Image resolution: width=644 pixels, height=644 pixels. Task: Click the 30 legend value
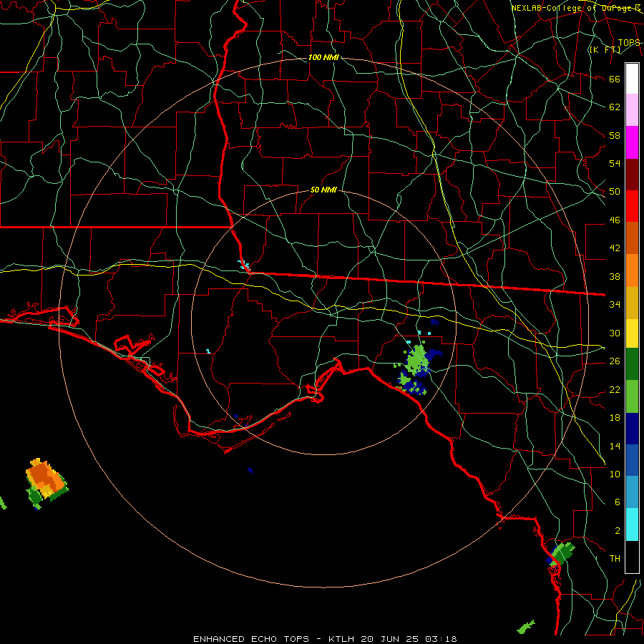tap(615, 333)
